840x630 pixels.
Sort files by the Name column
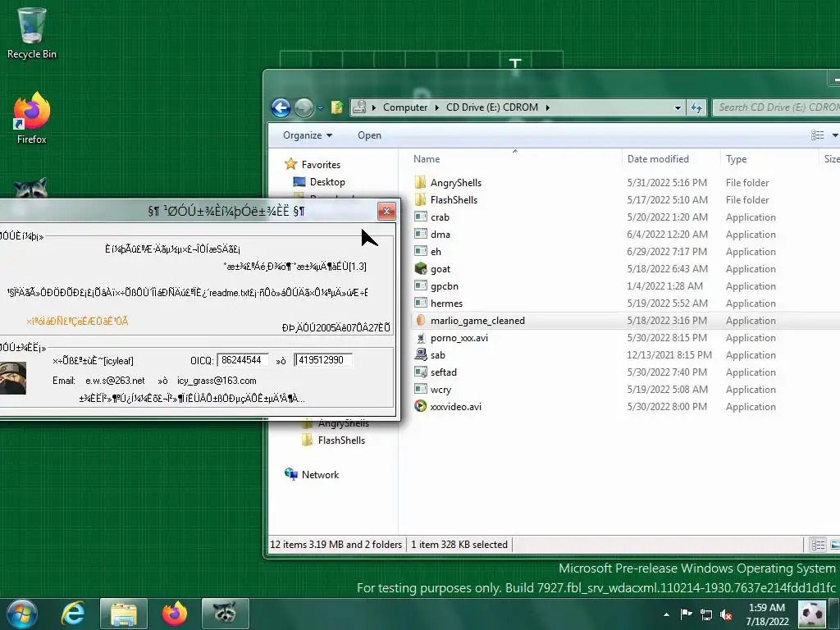pyautogui.click(x=427, y=159)
